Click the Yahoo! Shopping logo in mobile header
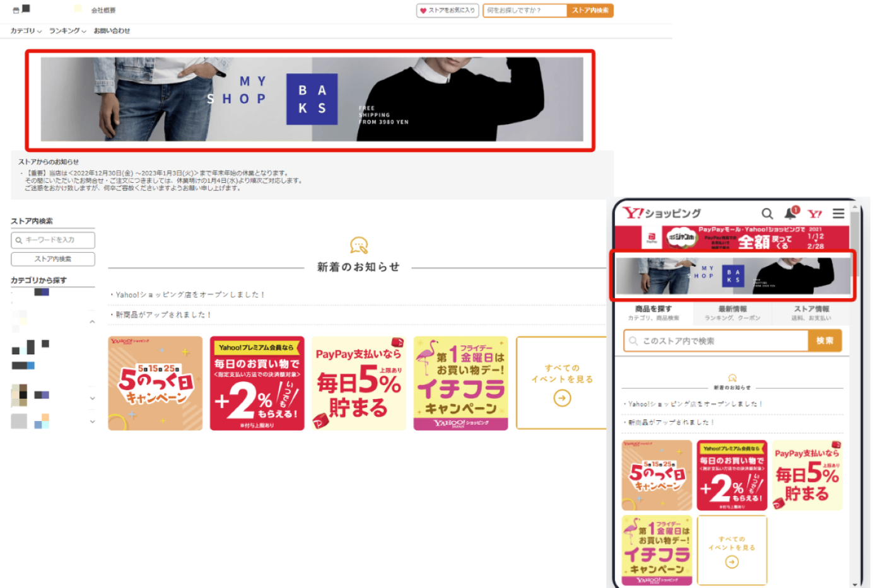This screenshot has height=588, width=883. [x=662, y=213]
